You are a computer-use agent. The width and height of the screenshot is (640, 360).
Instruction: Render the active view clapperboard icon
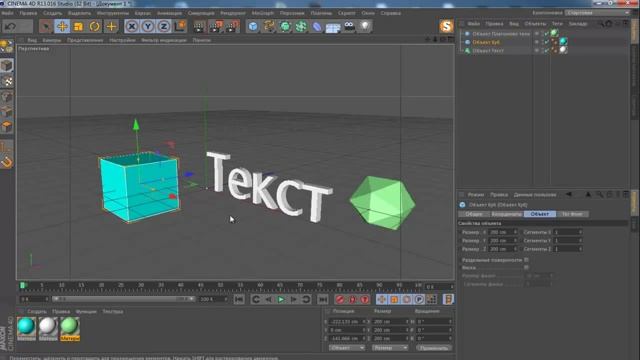(x=200, y=27)
